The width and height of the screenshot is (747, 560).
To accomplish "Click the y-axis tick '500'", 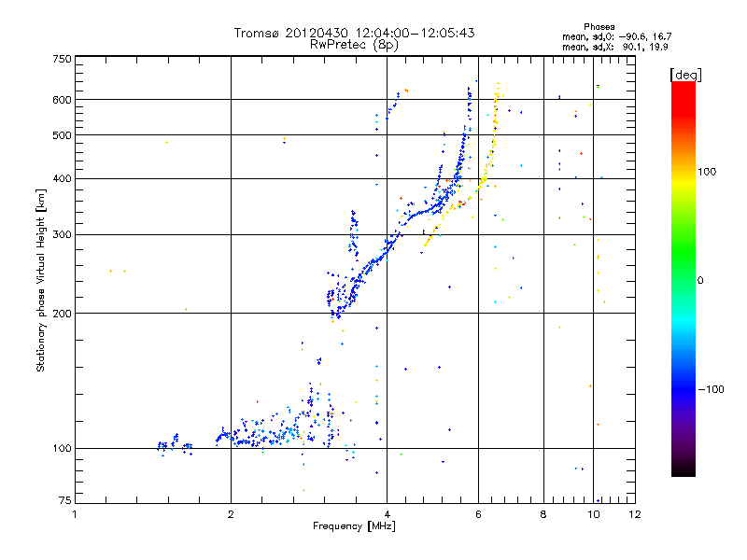I will [63, 135].
